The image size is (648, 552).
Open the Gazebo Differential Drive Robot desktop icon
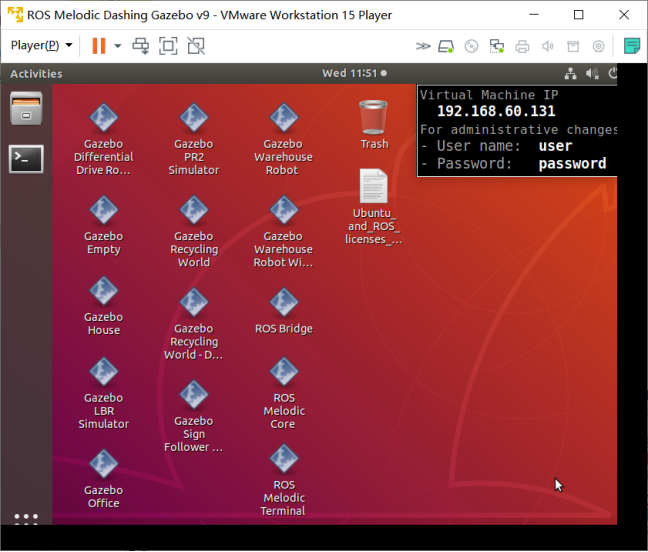[103, 138]
